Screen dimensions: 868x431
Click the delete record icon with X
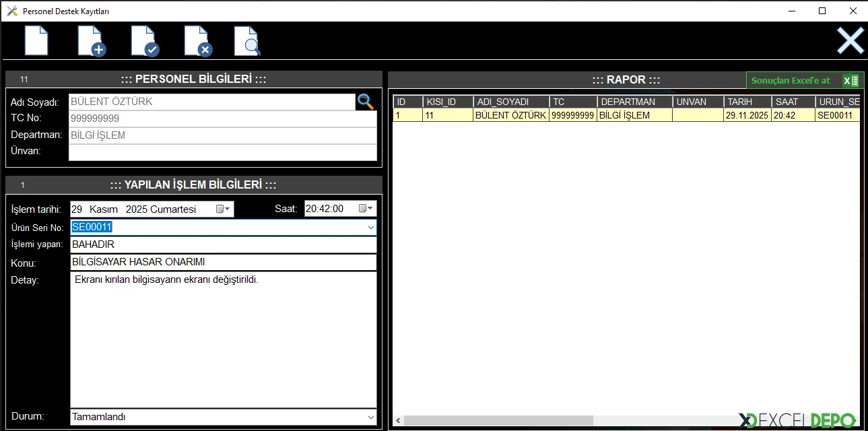click(198, 40)
